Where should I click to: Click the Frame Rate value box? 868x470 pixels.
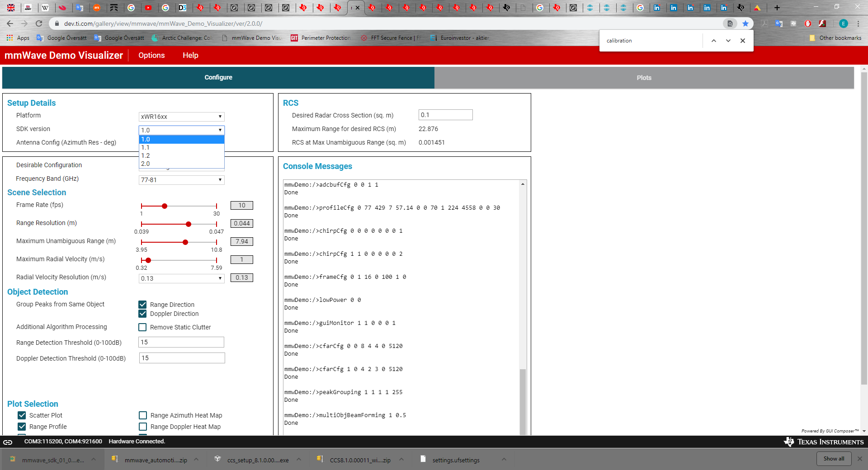click(242, 205)
